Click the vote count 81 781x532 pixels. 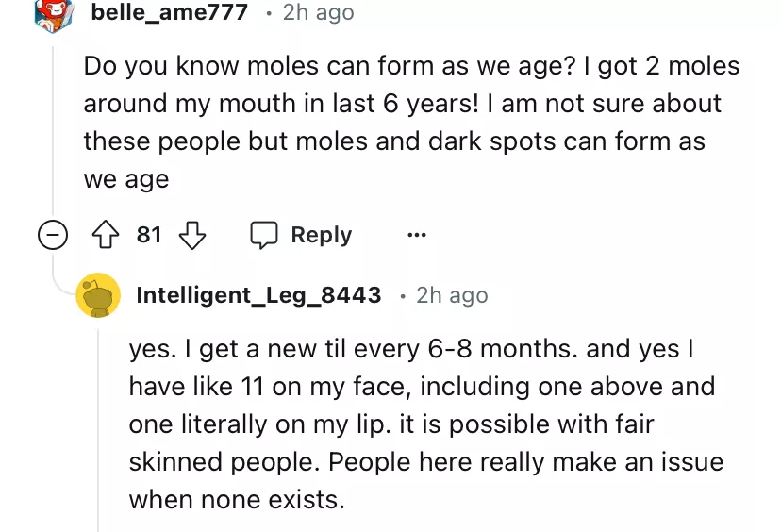click(149, 235)
